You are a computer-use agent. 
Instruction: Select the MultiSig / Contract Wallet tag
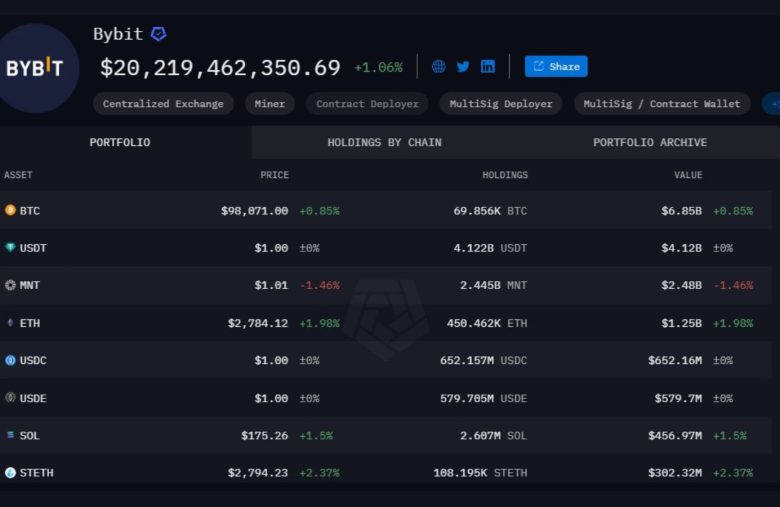click(x=662, y=103)
